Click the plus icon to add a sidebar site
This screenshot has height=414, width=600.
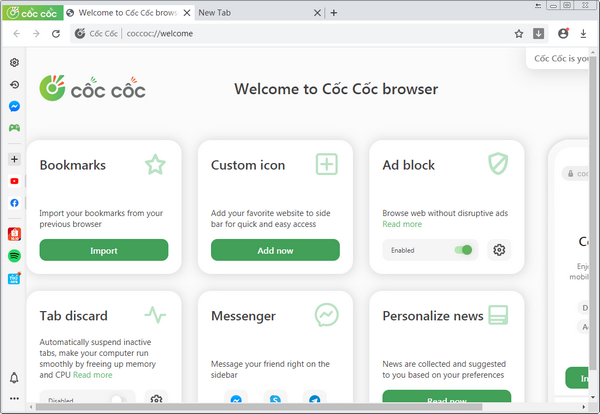(x=14, y=159)
